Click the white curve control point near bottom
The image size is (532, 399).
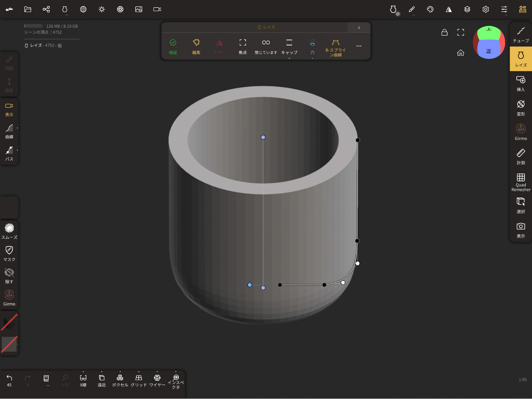[x=343, y=283]
